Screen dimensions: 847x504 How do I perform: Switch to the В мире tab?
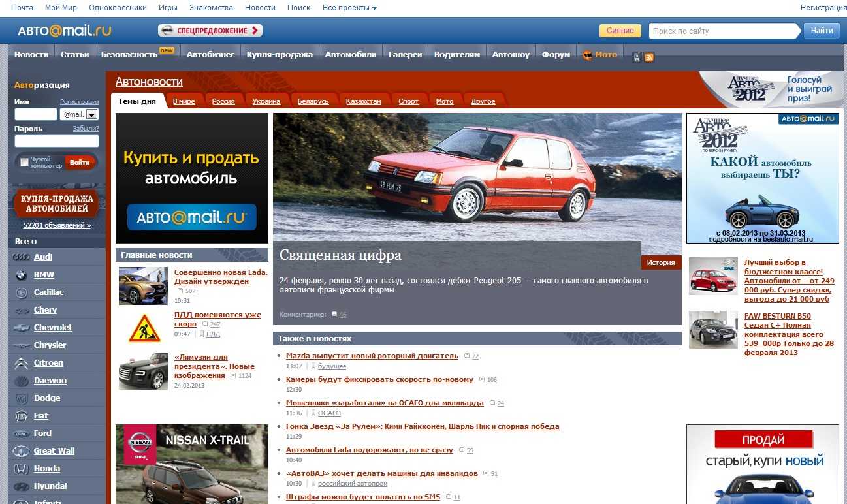[x=184, y=101]
